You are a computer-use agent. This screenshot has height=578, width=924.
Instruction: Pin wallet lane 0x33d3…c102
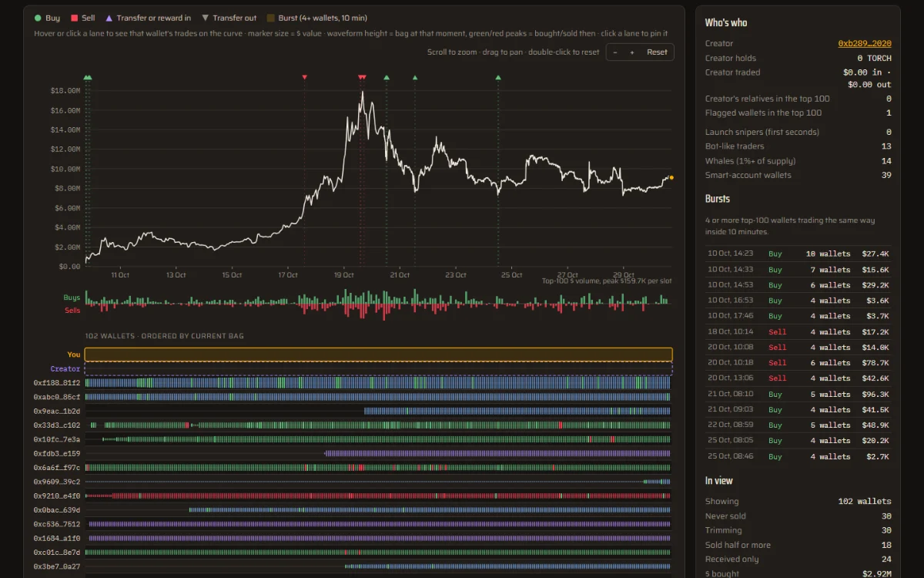[x=378, y=425]
